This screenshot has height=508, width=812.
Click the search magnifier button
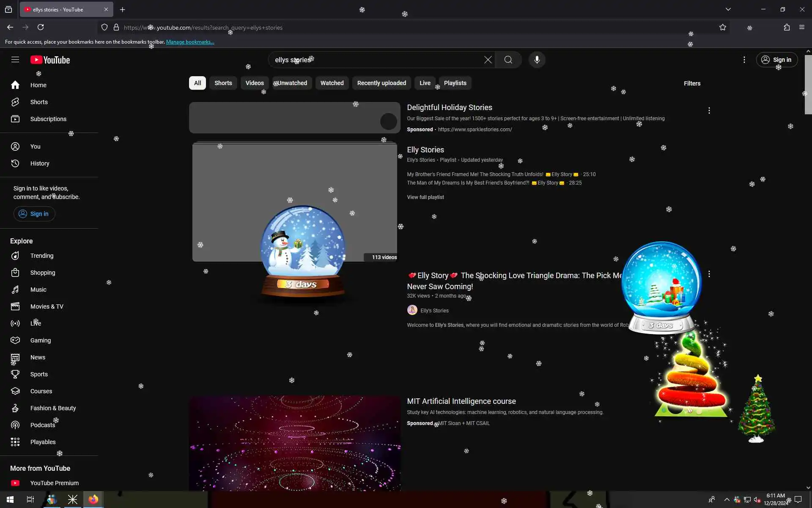coord(508,60)
